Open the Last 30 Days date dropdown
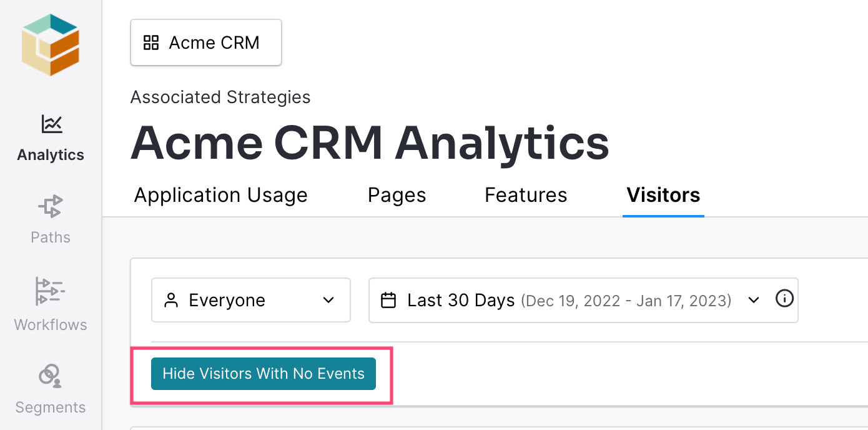The width and height of the screenshot is (868, 430). coord(583,300)
